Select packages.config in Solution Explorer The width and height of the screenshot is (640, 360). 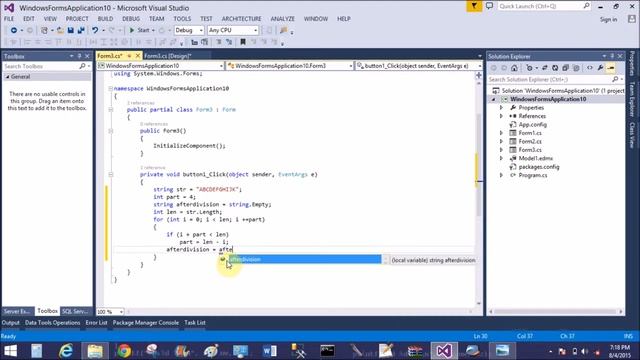tap(538, 167)
